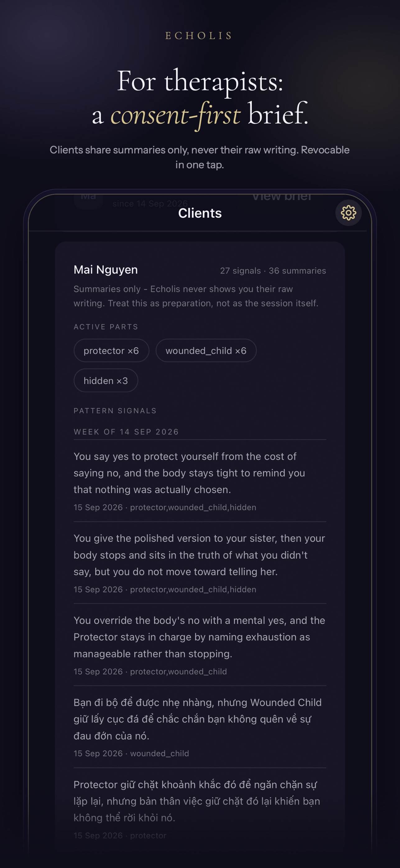The width and height of the screenshot is (400, 868).
Task: Click the 'since 14 Sep 2026' client row text
Action: 150,204
